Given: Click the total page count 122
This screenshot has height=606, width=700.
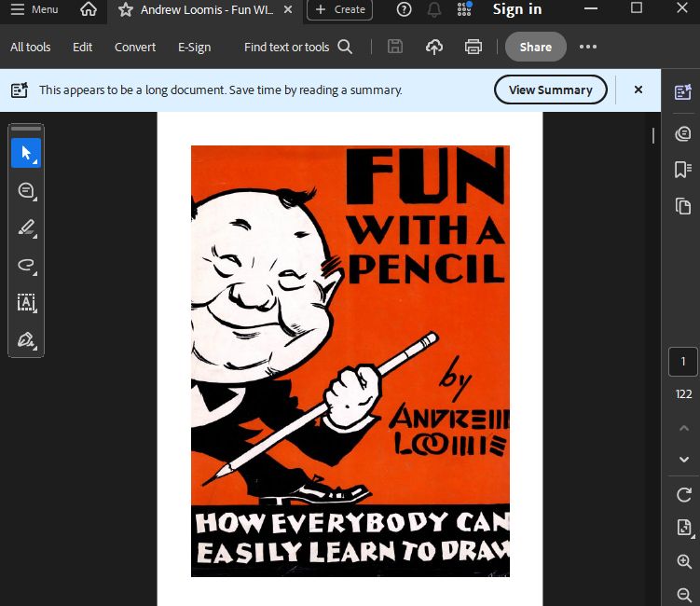Looking at the screenshot, I should (x=683, y=393).
